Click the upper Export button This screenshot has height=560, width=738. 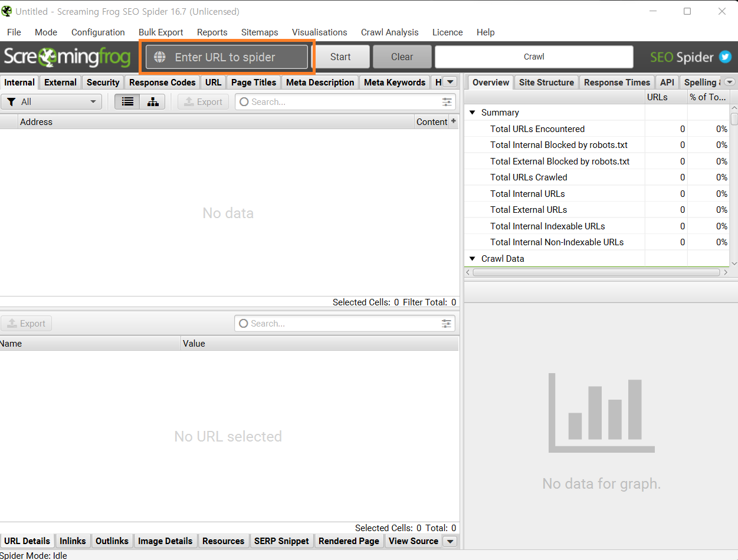click(x=203, y=102)
